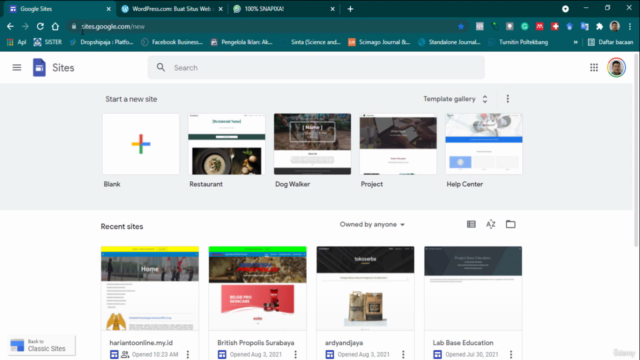Open the tab search dropdown arrow
This screenshot has width=640, height=360.
(x=565, y=9)
